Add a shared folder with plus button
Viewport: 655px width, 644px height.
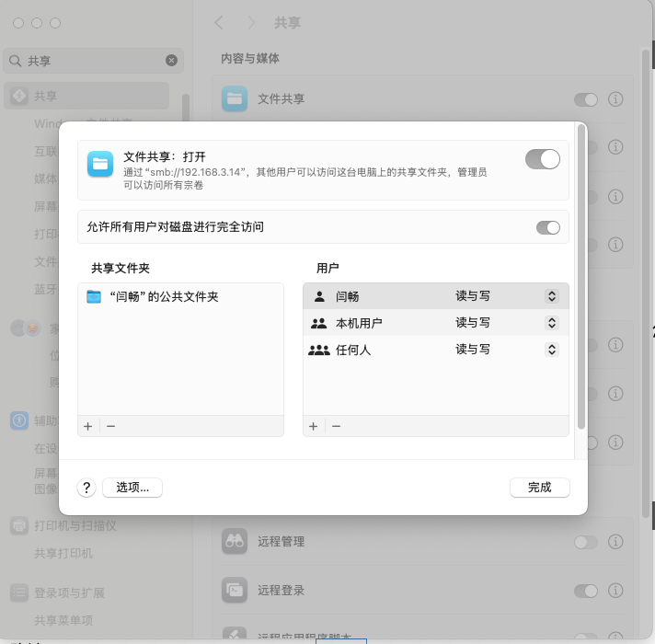click(x=88, y=426)
